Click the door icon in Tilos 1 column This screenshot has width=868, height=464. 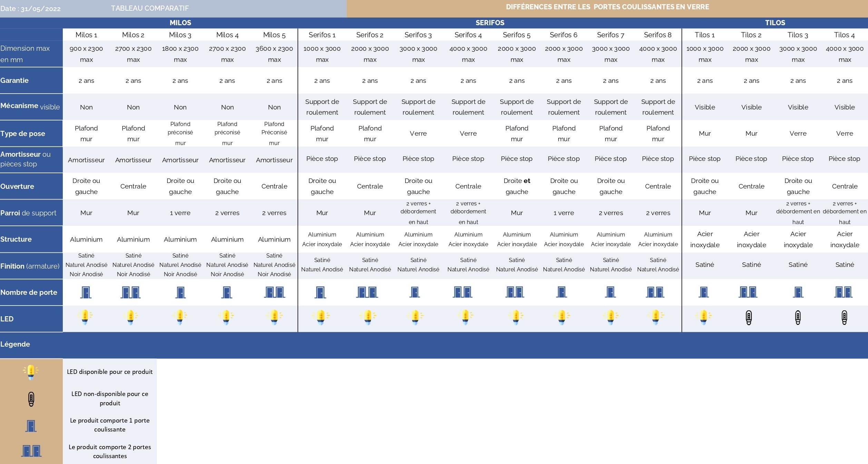(x=703, y=292)
